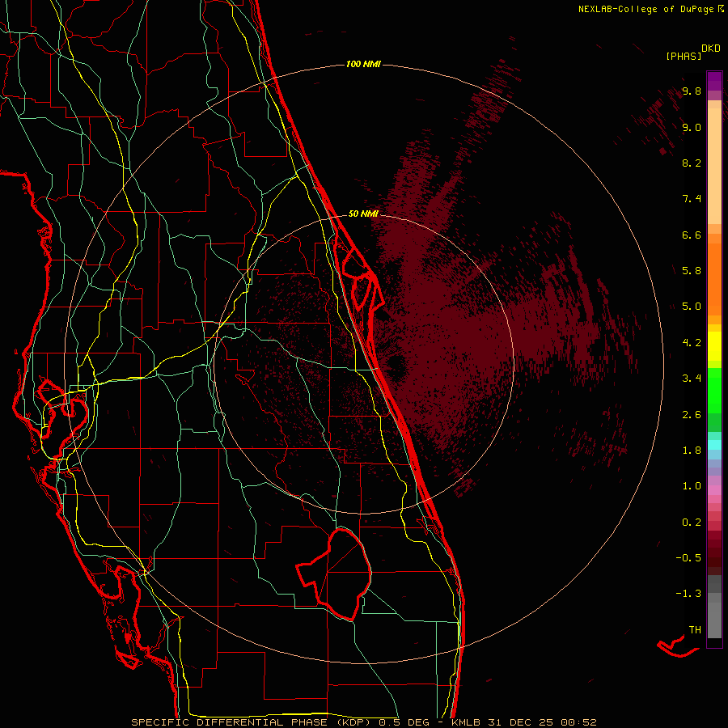This screenshot has width=728, height=728.
Task: Click the 50 NMI range ring label
Action: (363, 214)
